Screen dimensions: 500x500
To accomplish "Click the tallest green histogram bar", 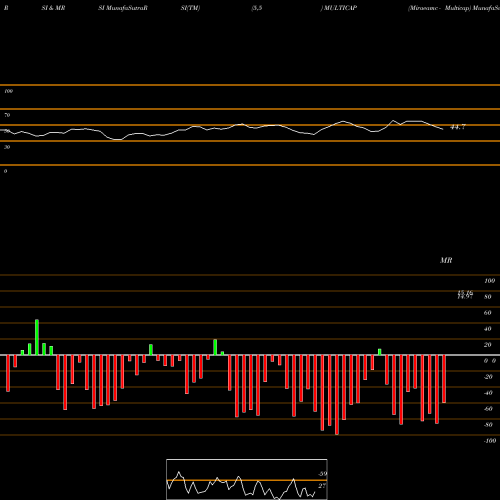I will pos(37,337).
